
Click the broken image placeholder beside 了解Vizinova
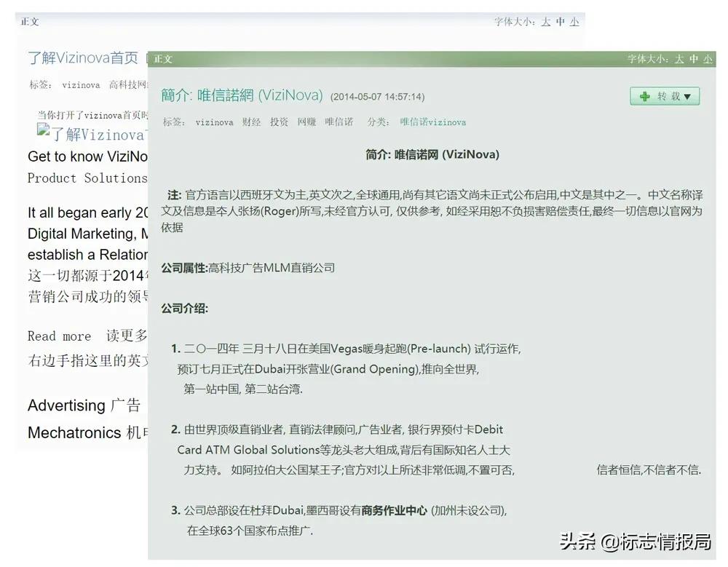click(x=42, y=130)
